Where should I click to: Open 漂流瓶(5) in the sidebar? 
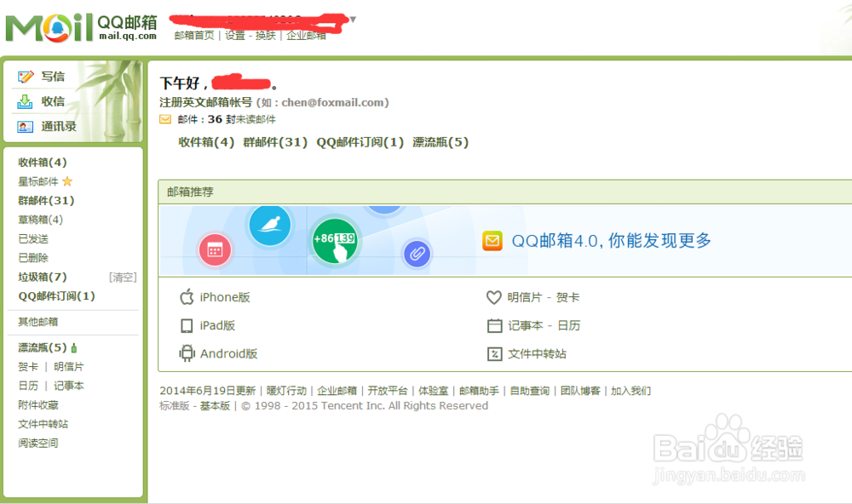pyautogui.click(x=43, y=347)
